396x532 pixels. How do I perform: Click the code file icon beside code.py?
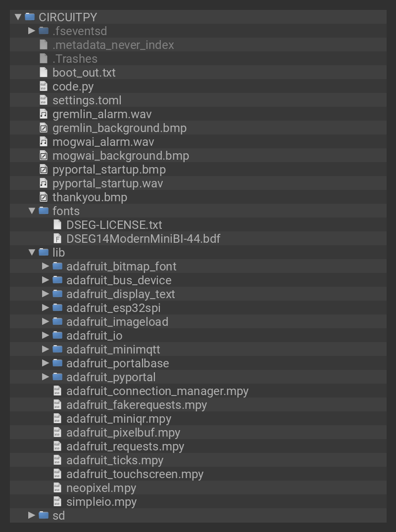[44, 87]
